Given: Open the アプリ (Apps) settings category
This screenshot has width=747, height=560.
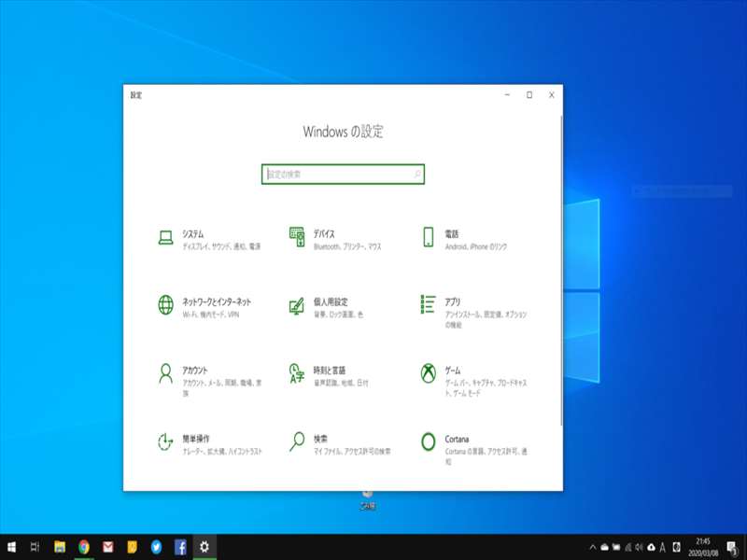Looking at the screenshot, I should click(x=474, y=311).
